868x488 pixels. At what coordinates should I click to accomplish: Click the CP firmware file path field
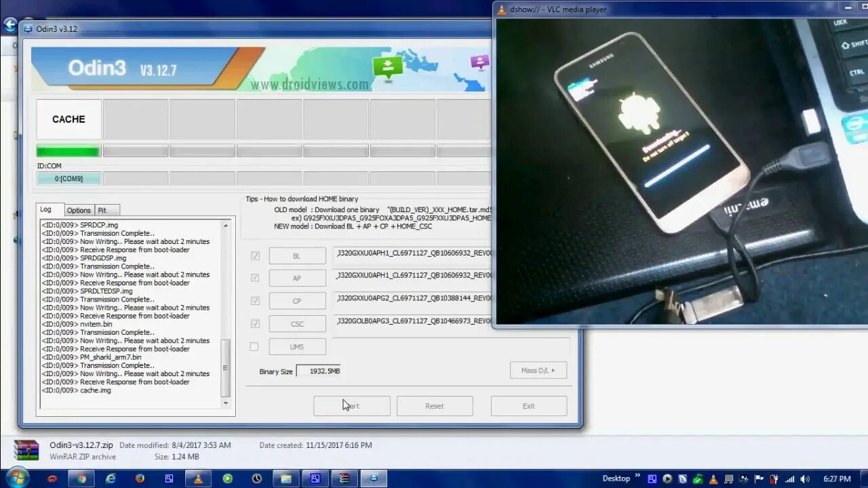(413, 298)
